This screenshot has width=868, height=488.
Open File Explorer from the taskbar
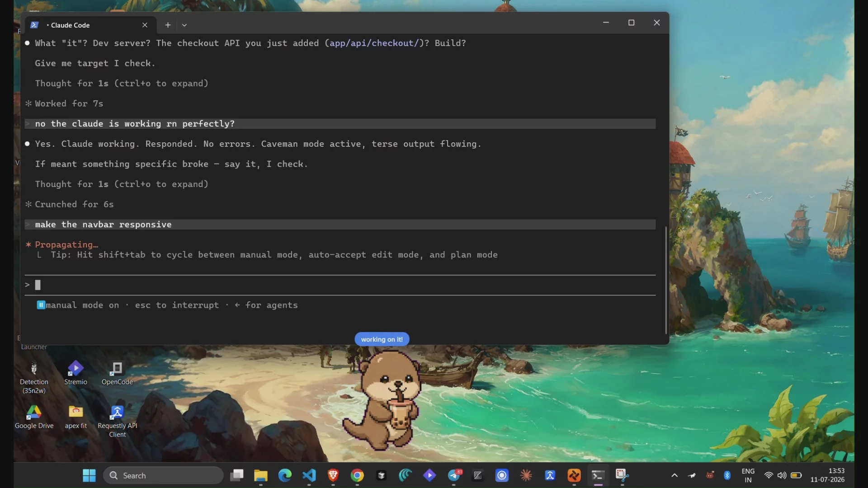(x=261, y=475)
